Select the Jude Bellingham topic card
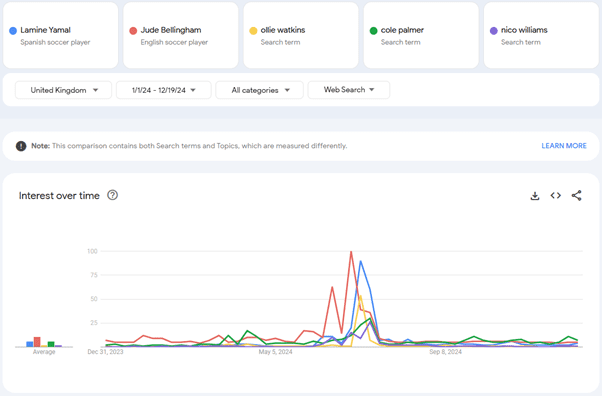 181,35
